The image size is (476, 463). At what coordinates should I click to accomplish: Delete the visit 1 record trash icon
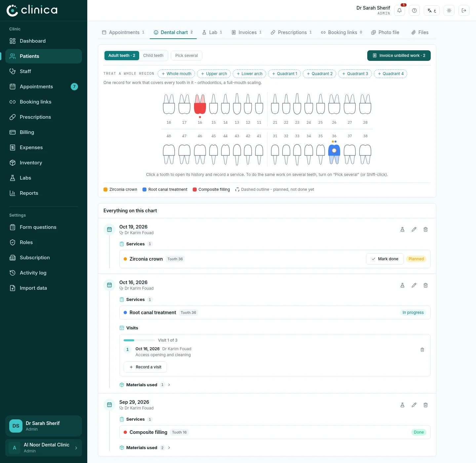click(x=422, y=350)
